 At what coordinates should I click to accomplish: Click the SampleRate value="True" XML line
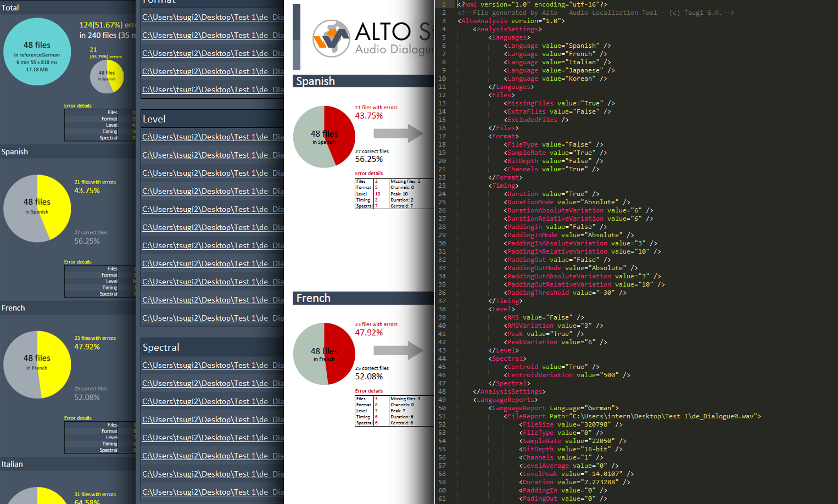pyautogui.click(x=555, y=153)
